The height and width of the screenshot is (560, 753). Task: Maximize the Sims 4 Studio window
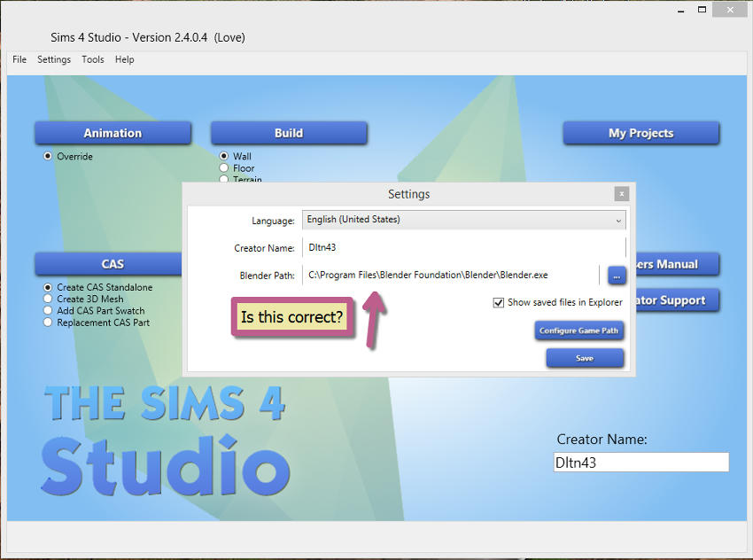(703, 10)
